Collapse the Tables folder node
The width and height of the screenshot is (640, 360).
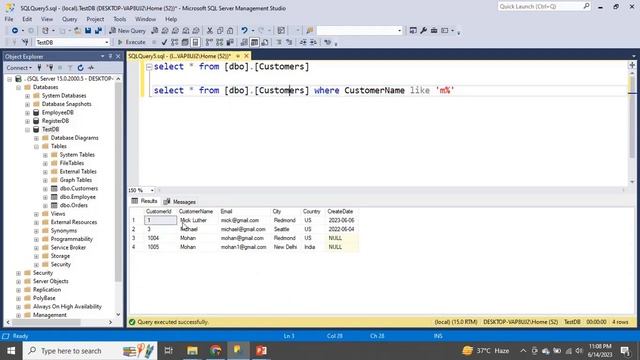(x=36, y=147)
